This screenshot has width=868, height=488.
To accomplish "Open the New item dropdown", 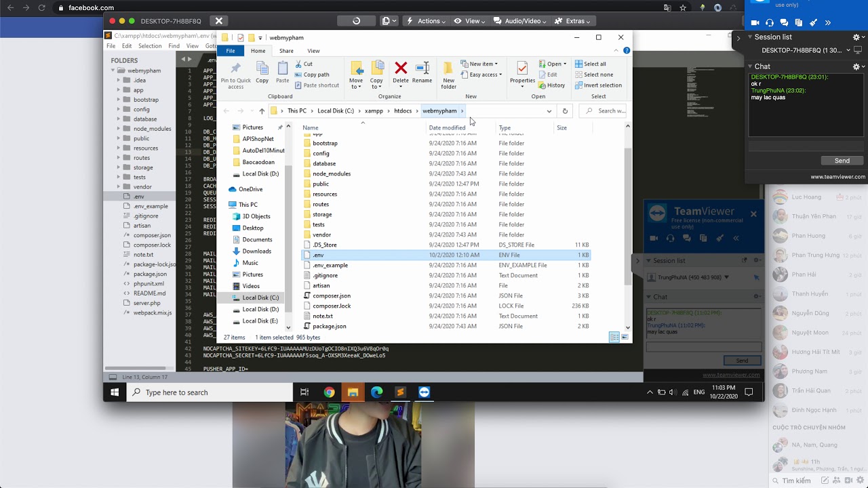I will (x=479, y=64).
